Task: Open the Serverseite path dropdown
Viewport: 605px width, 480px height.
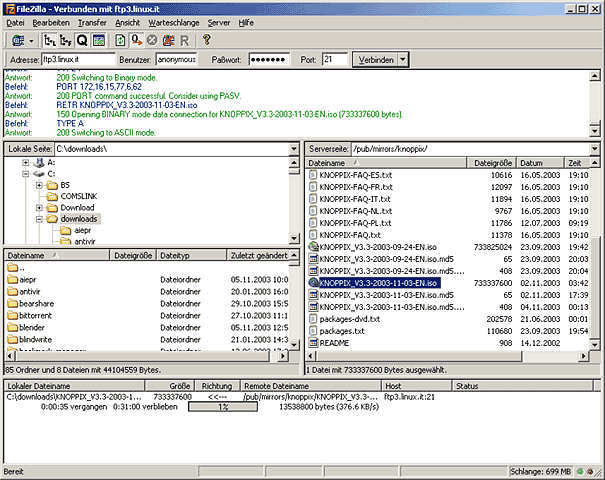Action: point(595,149)
